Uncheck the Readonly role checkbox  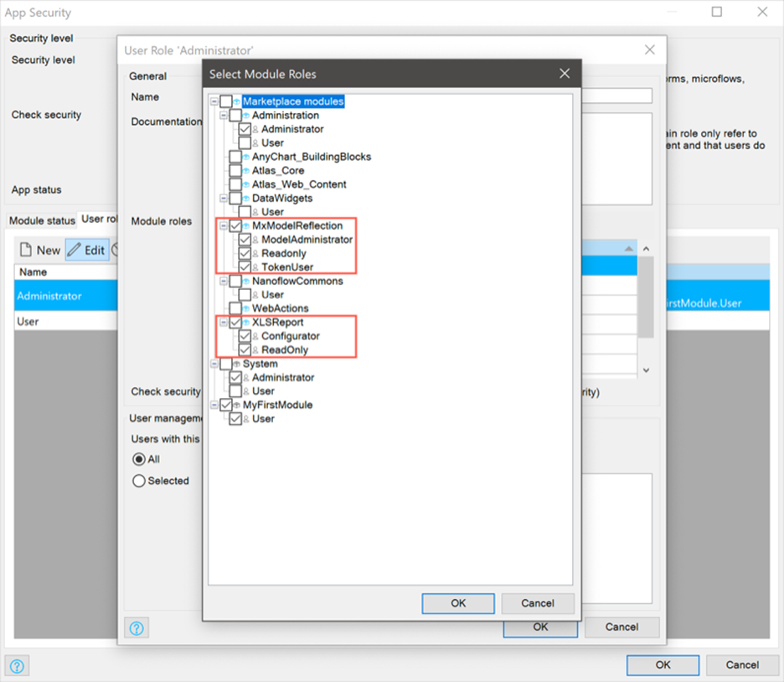click(245, 252)
